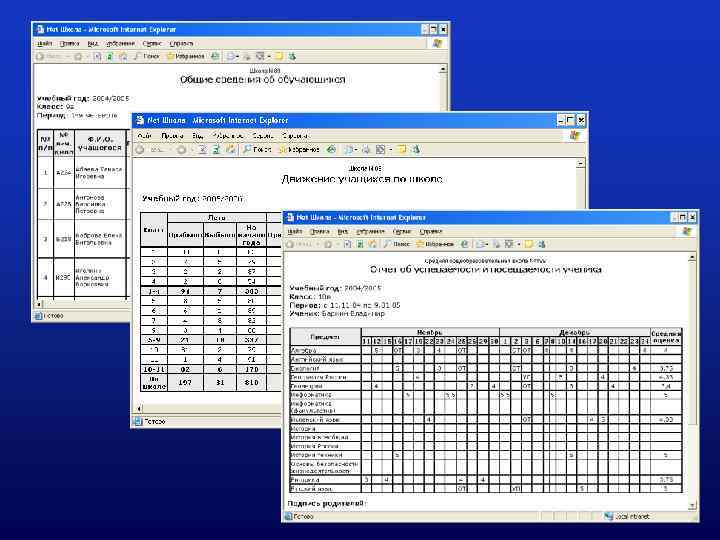Open Справка menu in performance report window
The width and height of the screenshot is (720, 540).
tap(431, 231)
